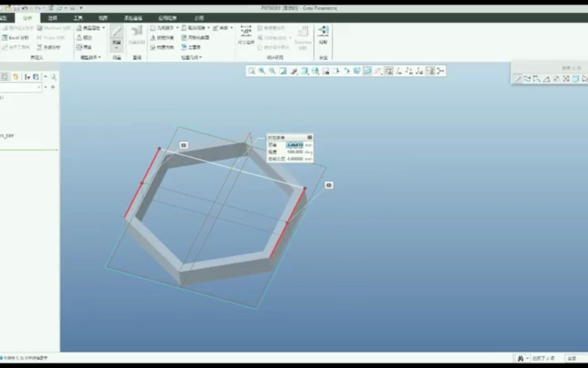Image resolution: width=588 pixels, height=368 pixels.
Task: Click the model tree search icon
Action: point(53,77)
